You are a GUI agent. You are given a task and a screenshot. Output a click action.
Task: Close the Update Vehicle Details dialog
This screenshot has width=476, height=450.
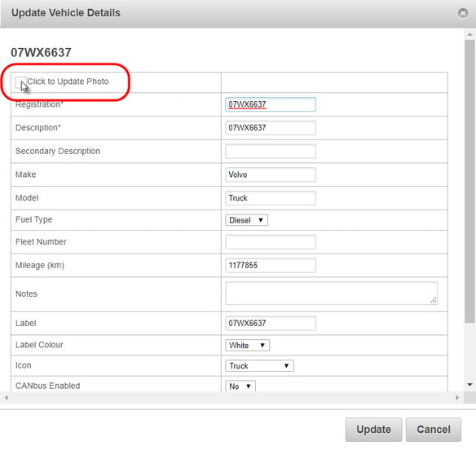point(463,13)
